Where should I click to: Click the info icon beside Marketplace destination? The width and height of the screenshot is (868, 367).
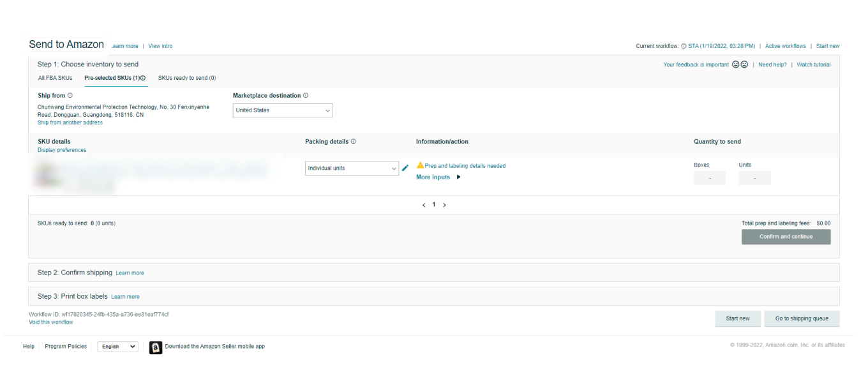click(306, 96)
